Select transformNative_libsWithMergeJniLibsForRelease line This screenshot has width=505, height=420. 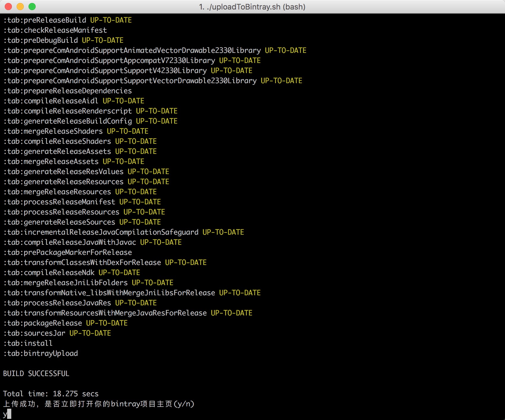coord(132,293)
